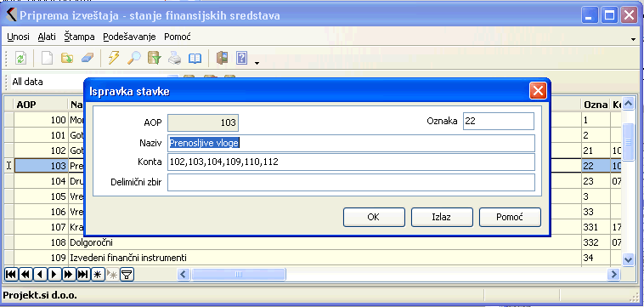Screen dimensions: 644x307
Task: Click the horizontal scrollbar thumb
Action: pos(239,274)
